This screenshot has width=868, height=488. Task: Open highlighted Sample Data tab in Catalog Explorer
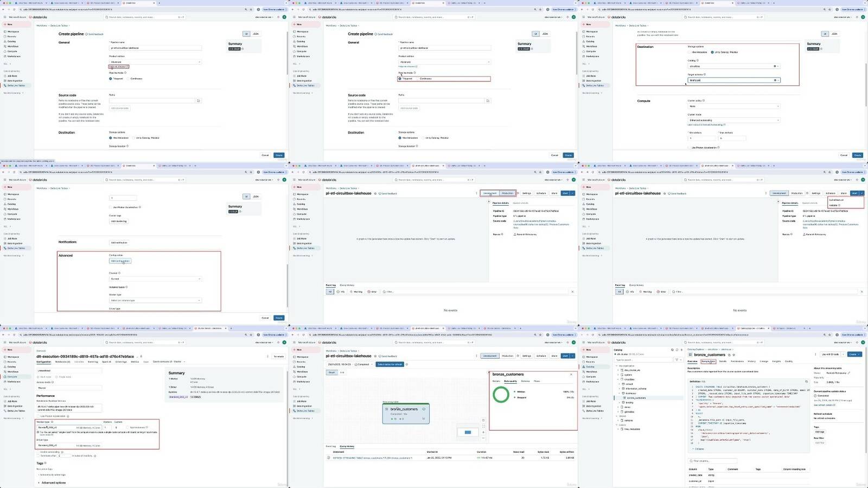[x=708, y=361]
